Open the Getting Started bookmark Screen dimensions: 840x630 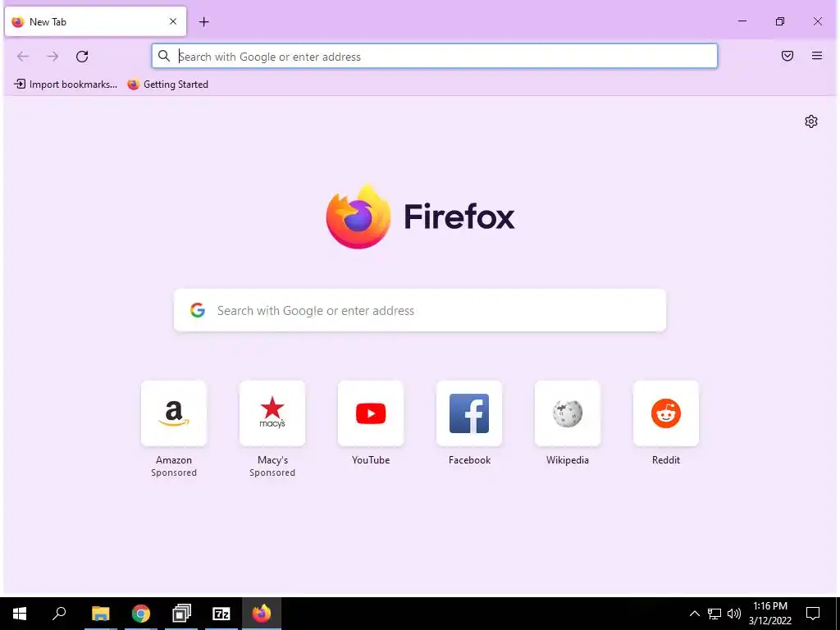pyautogui.click(x=167, y=84)
